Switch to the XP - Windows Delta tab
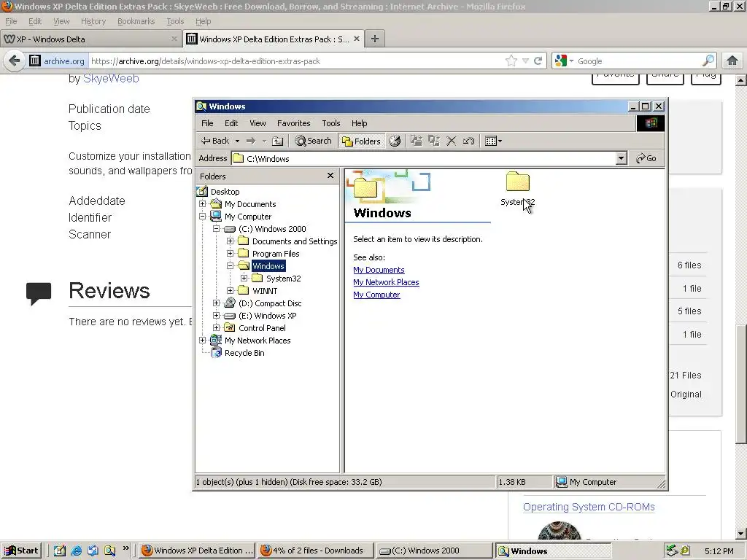 pyautogui.click(x=90, y=39)
